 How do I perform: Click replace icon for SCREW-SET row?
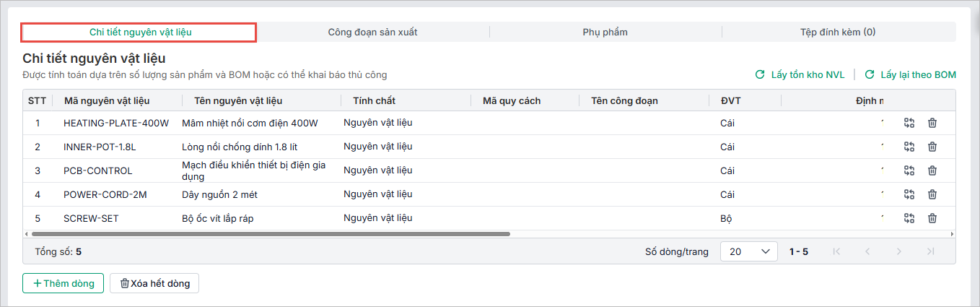click(x=909, y=218)
